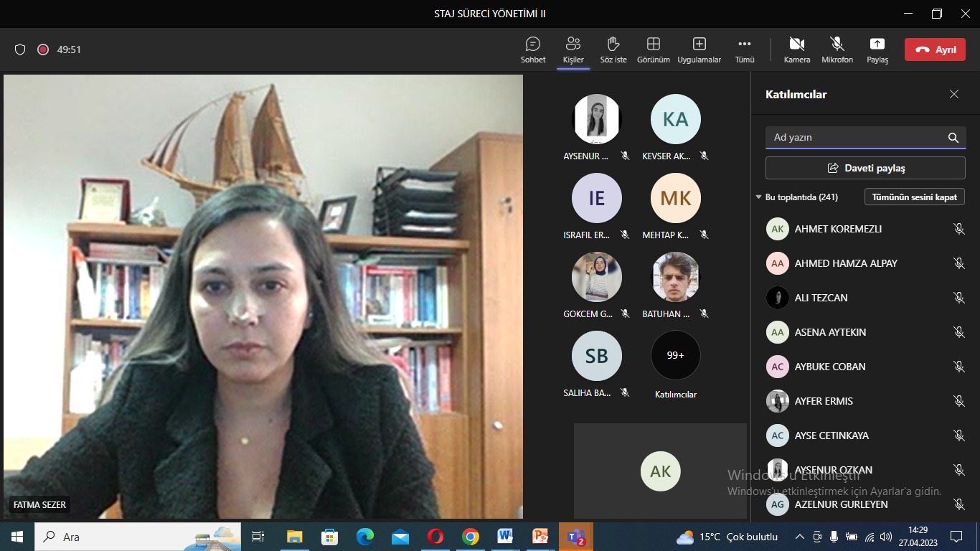
Task: Click the IE avatar for ISRAFIL
Action: click(x=597, y=198)
